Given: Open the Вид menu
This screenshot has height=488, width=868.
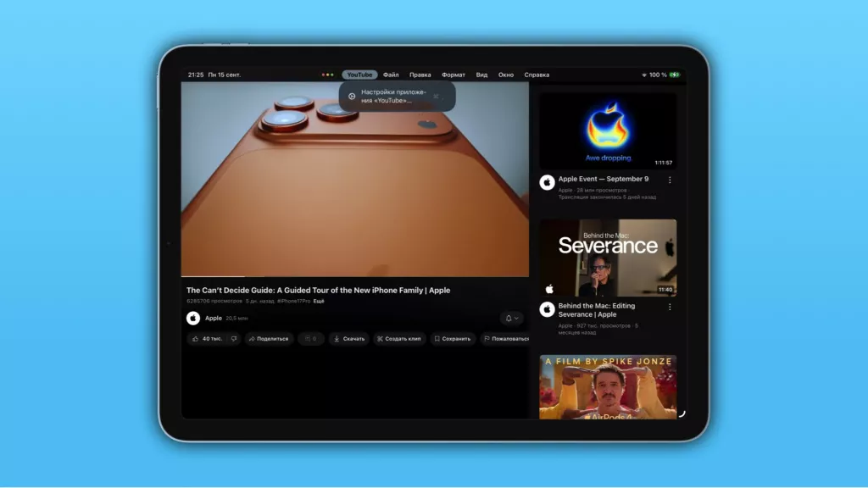Looking at the screenshot, I should (x=481, y=75).
